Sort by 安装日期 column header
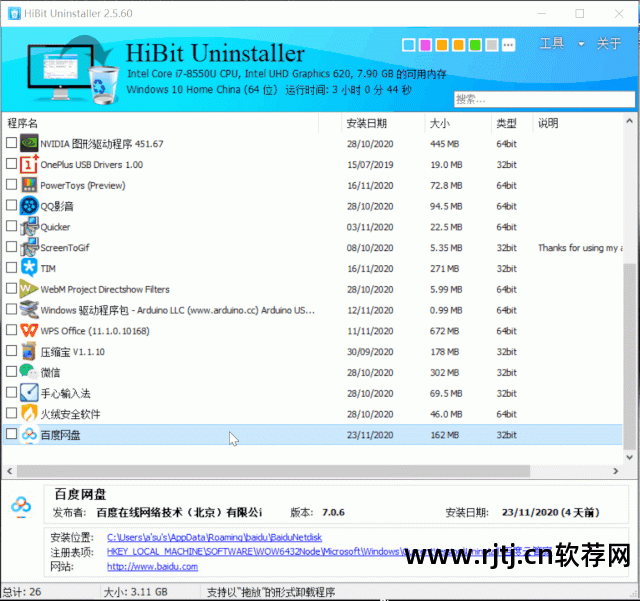The width and height of the screenshot is (640, 601). pos(367,123)
